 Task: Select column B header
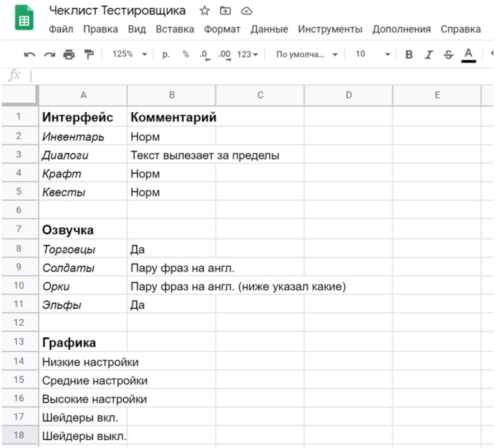172,95
